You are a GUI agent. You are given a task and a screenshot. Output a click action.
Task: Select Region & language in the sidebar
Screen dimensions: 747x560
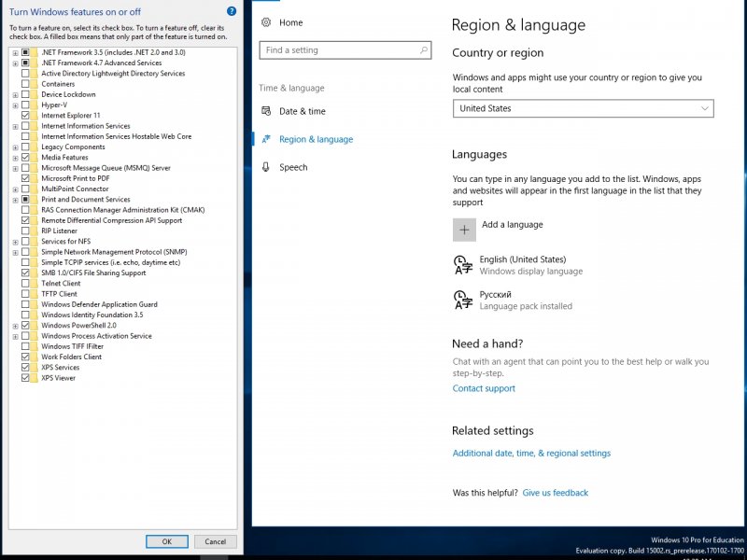coord(316,139)
